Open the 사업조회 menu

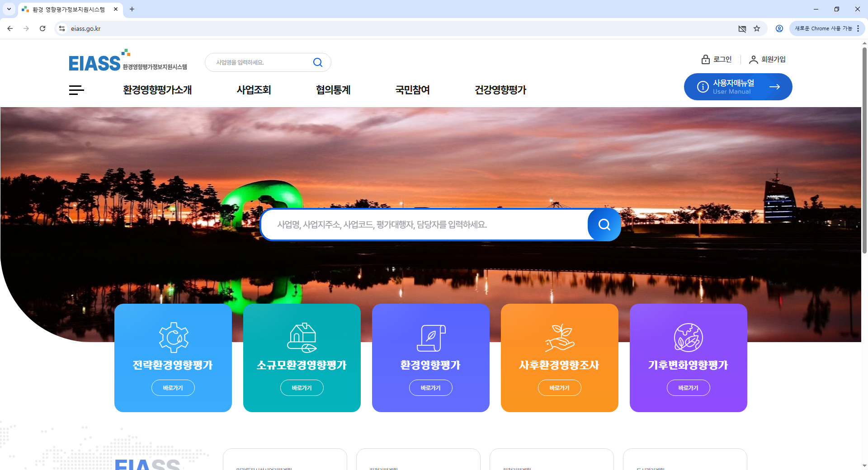point(254,90)
